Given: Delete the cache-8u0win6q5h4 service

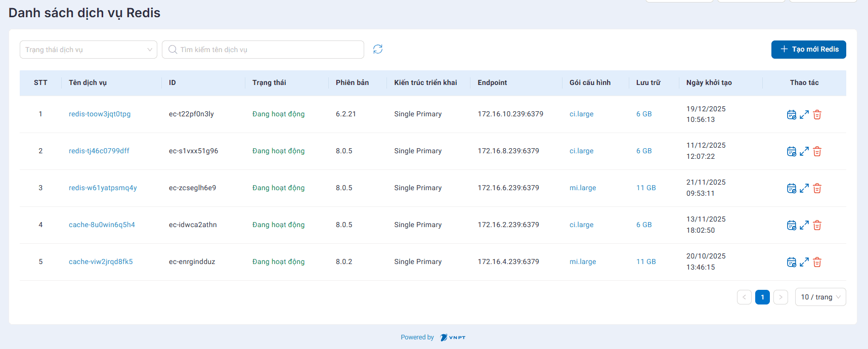Looking at the screenshot, I should (817, 225).
